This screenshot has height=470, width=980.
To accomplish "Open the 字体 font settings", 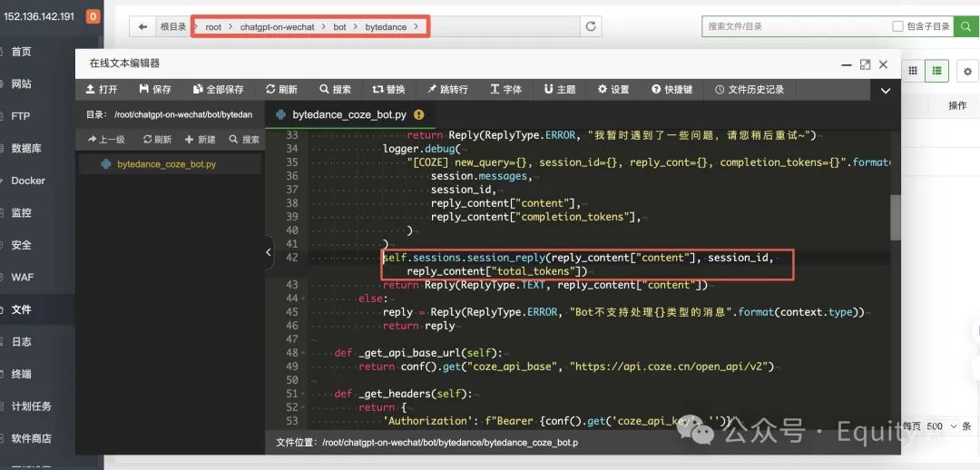I will pyautogui.click(x=505, y=90).
